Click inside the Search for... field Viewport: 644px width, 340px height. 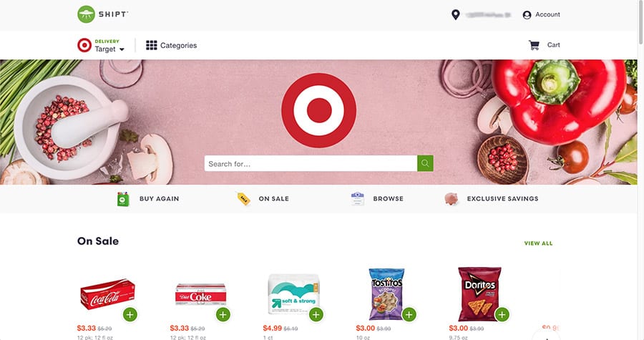pos(311,163)
